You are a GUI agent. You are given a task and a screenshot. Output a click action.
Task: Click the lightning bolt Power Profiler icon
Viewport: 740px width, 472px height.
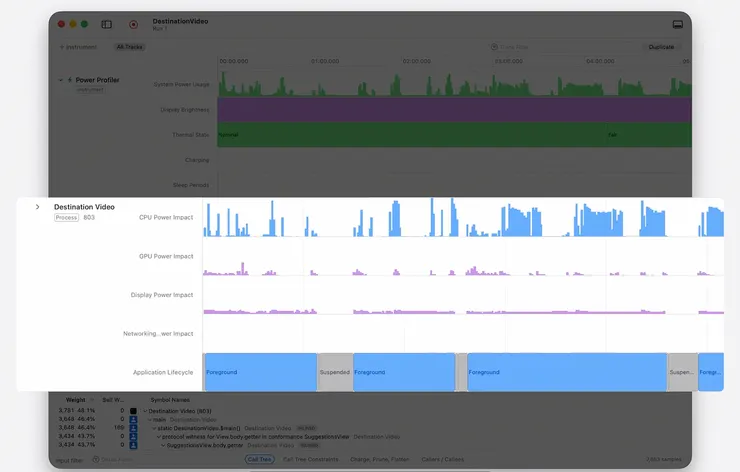point(70,80)
